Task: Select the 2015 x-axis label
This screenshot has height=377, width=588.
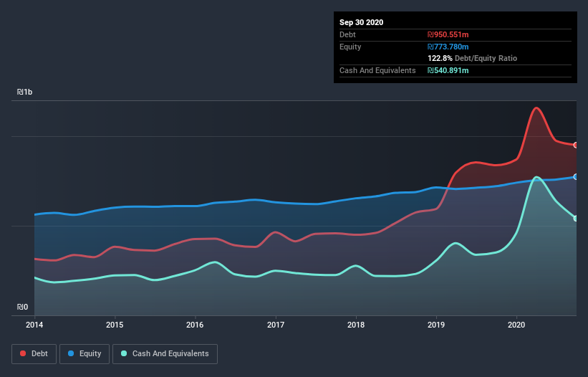Action: (115, 325)
